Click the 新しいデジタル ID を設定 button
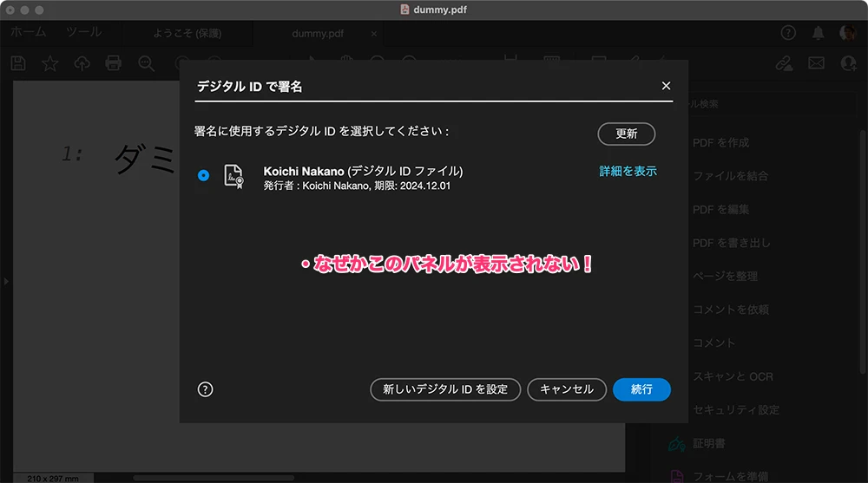868x483 pixels. pos(444,389)
